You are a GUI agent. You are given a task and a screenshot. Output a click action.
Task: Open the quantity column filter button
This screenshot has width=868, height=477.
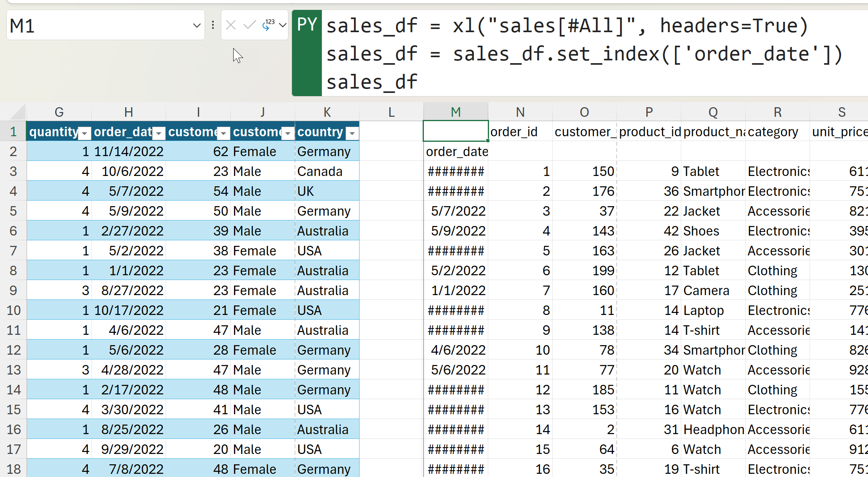tap(84, 133)
